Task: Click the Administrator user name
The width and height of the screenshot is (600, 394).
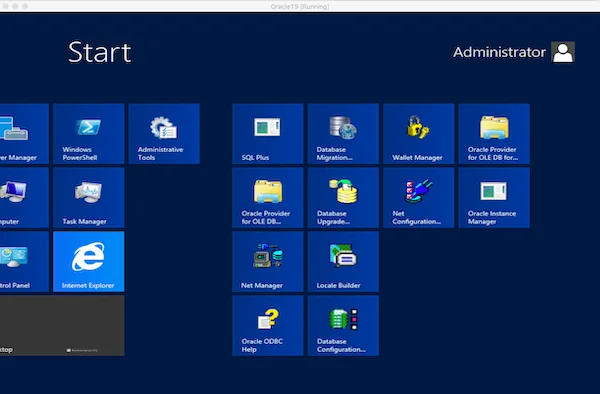Action: pos(499,52)
